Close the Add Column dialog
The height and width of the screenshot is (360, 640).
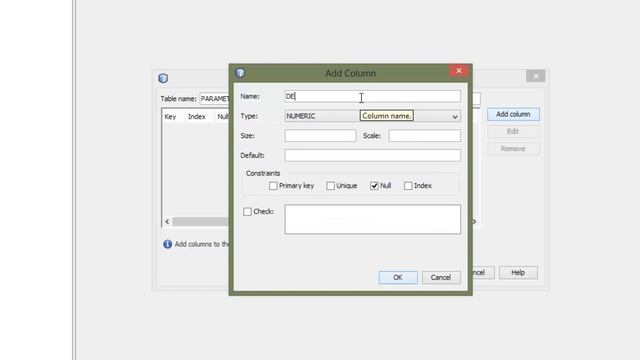point(459,71)
